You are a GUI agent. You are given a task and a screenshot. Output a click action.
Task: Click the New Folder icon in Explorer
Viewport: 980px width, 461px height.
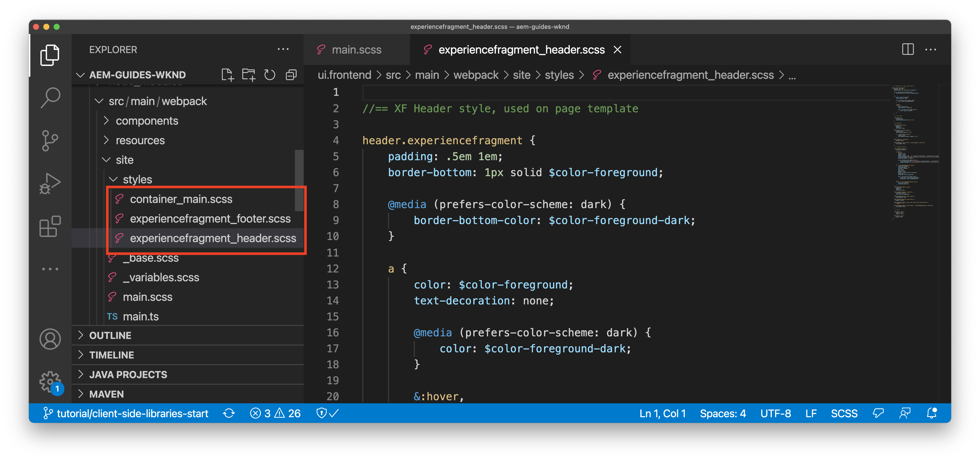(x=249, y=75)
